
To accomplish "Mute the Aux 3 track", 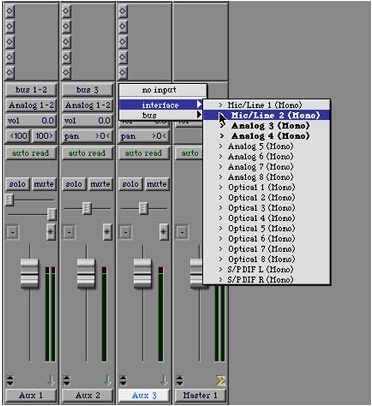I will pyautogui.click(x=157, y=184).
